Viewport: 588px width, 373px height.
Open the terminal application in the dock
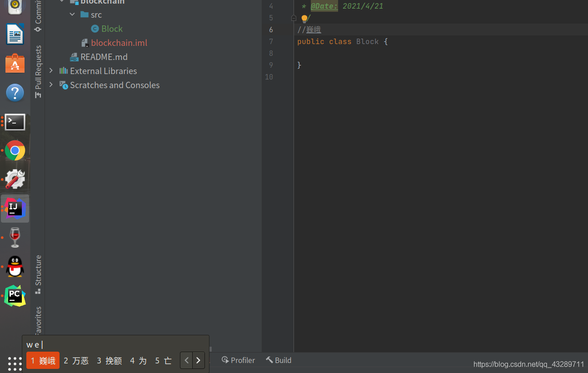click(15, 122)
